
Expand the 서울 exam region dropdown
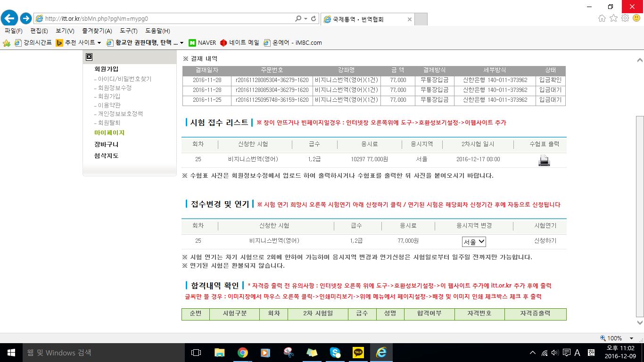point(474,242)
